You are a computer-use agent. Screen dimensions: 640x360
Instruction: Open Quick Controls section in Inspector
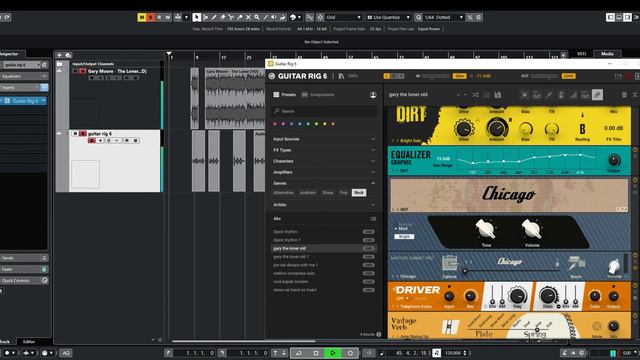pyautogui.click(x=24, y=280)
